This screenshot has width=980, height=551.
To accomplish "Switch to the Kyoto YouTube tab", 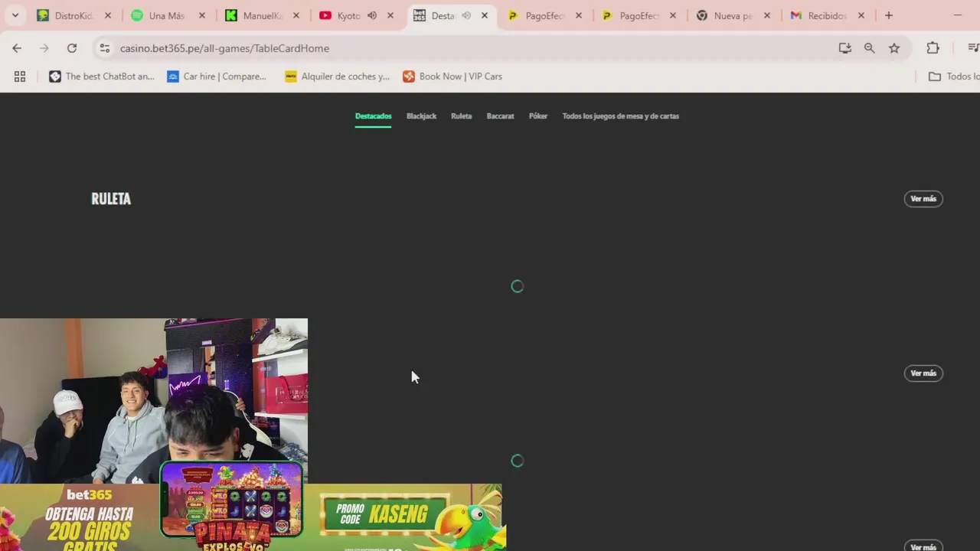I will (x=349, y=15).
